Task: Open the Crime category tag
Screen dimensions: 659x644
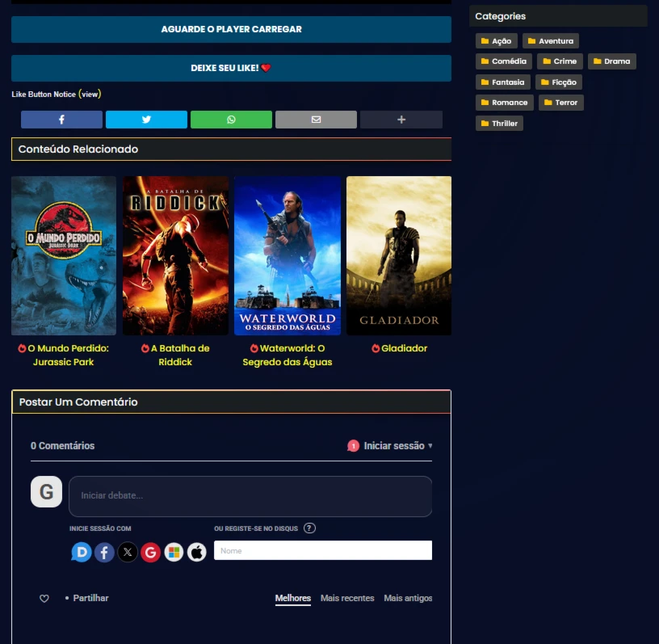Action: [x=560, y=61]
